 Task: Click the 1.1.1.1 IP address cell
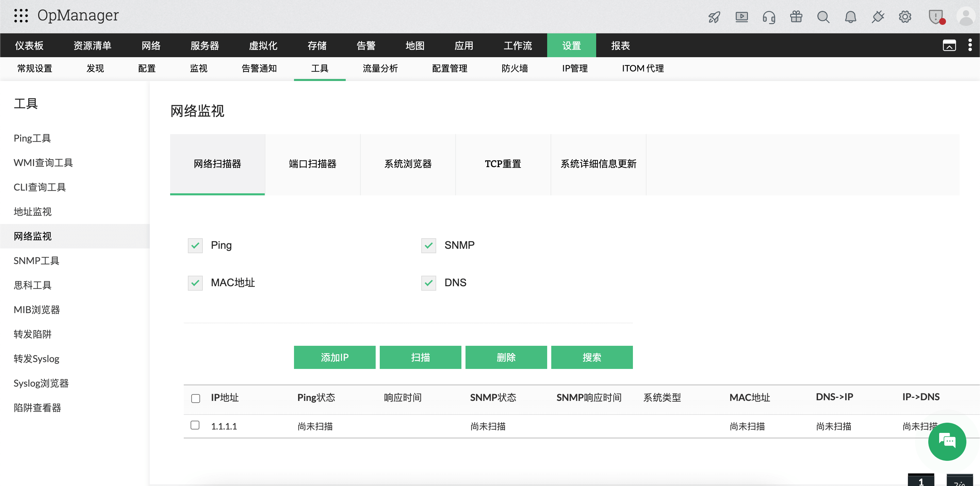click(x=224, y=426)
